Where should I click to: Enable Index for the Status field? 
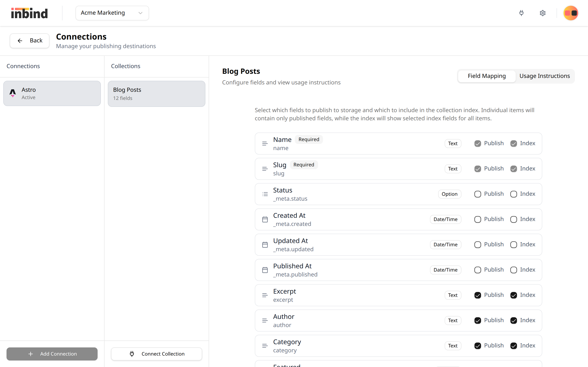point(513,194)
